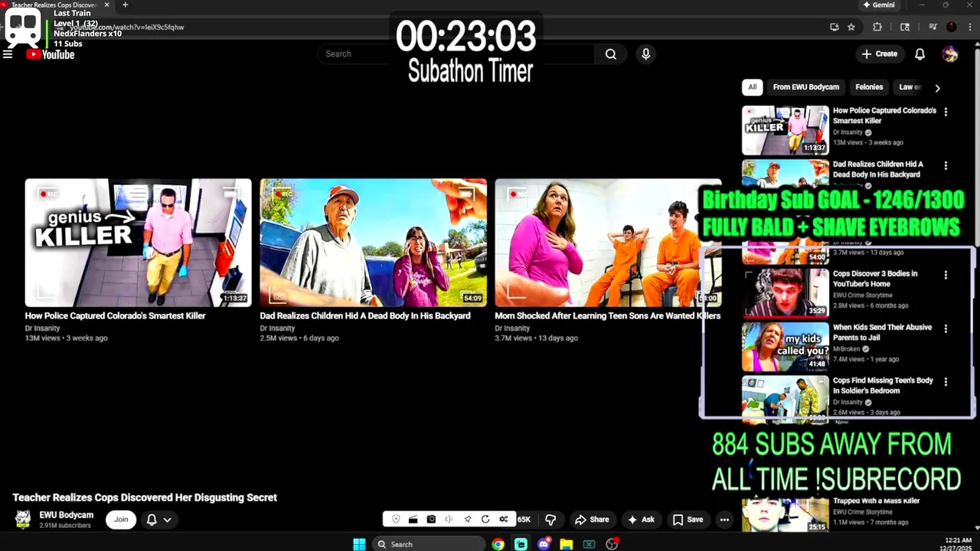Open subscription notification bell dropdown
This screenshot has height=551, width=980.
click(x=158, y=520)
